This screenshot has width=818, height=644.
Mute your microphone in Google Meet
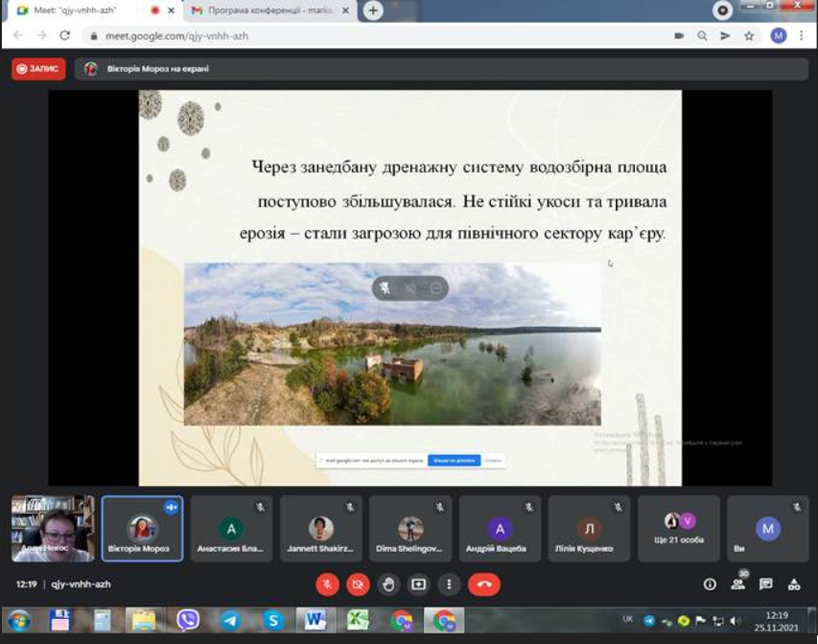[x=327, y=584]
